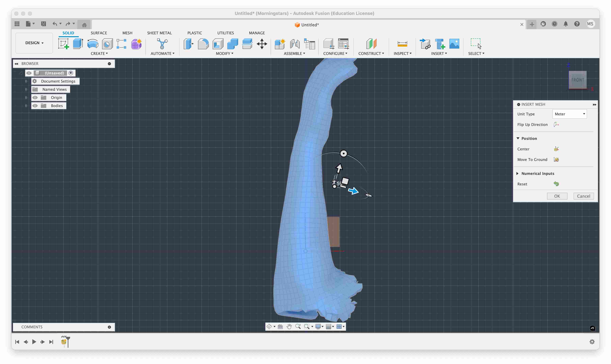
Task: Click the notifications bell icon
Action: 566,24
